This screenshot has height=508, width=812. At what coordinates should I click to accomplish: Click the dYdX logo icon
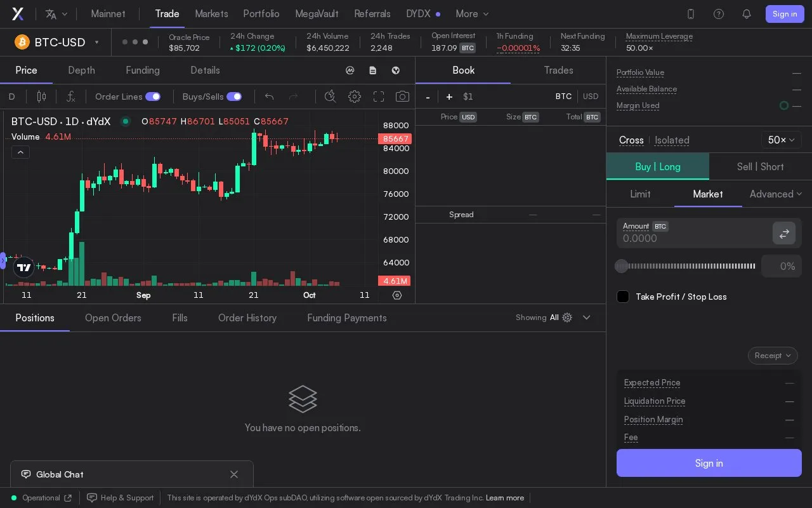18,14
